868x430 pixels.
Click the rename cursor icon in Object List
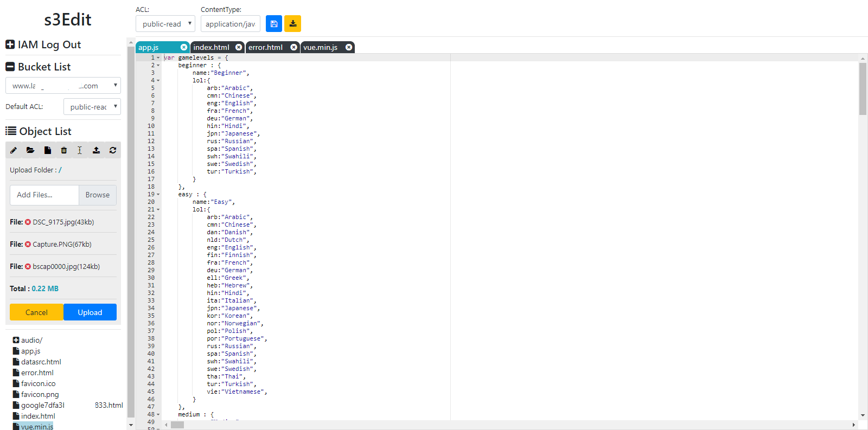[80, 150]
